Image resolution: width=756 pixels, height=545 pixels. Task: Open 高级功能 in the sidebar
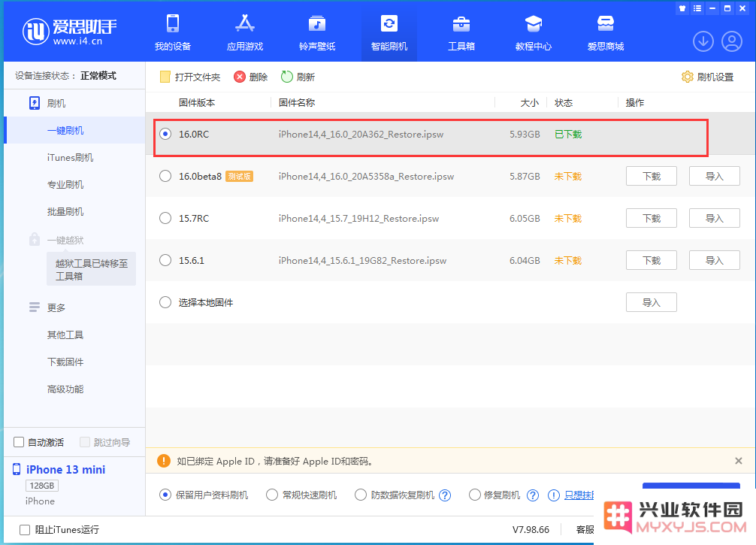pos(65,389)
